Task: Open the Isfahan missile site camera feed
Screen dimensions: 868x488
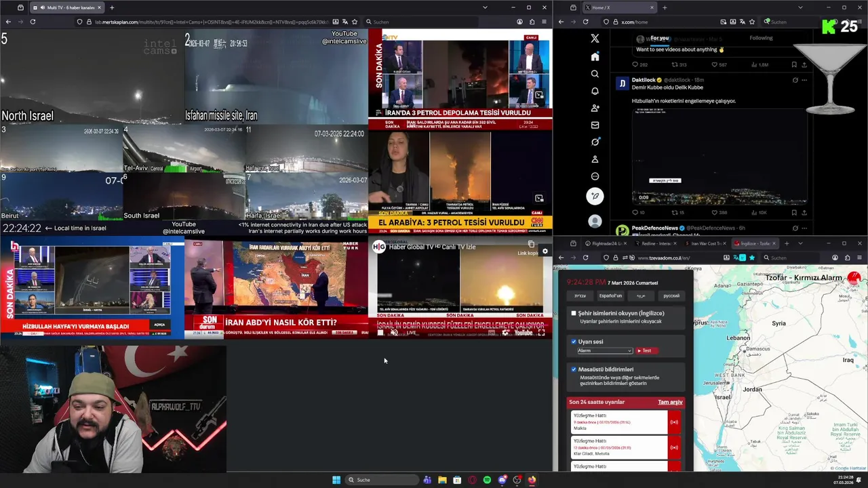Action: click(276, 77)
